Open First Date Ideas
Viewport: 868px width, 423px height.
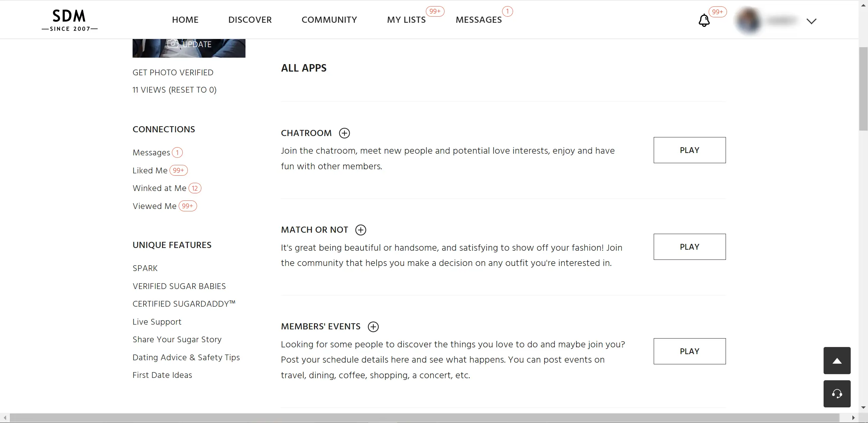coord(162,375)
